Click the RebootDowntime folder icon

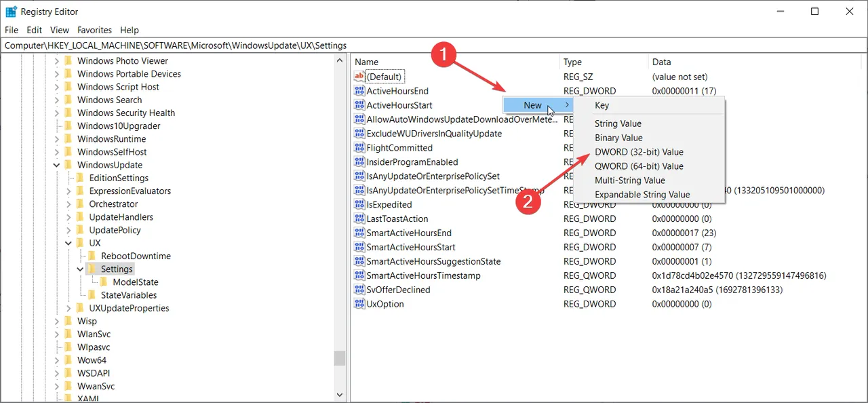[92, 256]
